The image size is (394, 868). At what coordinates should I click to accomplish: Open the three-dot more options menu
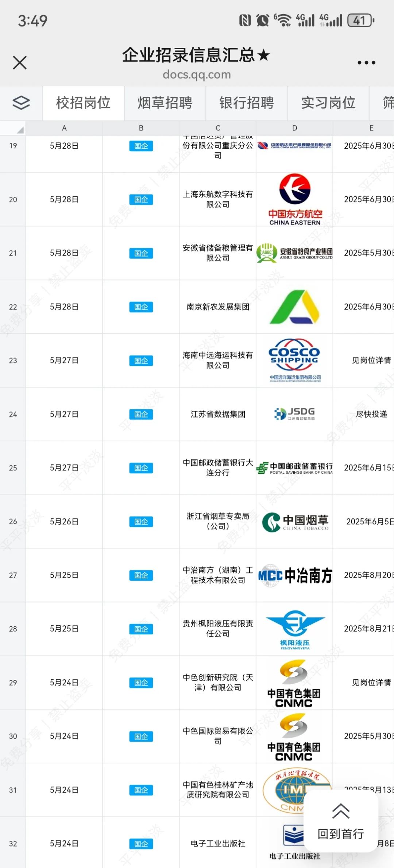[366, 63]
